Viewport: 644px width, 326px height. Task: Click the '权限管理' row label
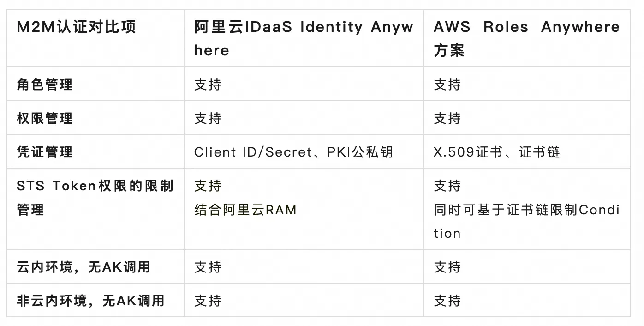coord(45,118)
